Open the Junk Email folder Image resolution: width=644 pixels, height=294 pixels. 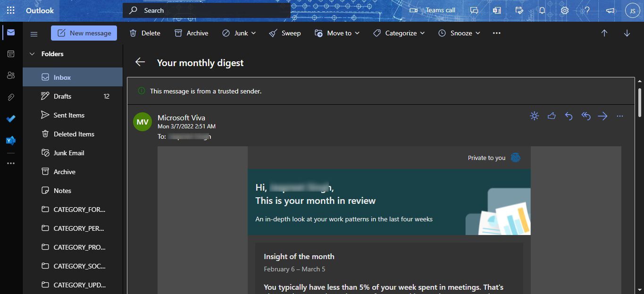coord(73,153)
